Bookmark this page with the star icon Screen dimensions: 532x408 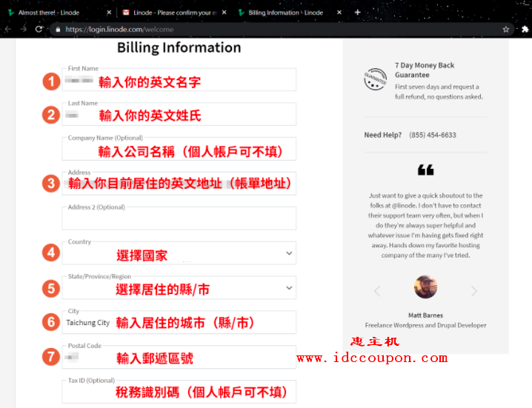(505, 30)
